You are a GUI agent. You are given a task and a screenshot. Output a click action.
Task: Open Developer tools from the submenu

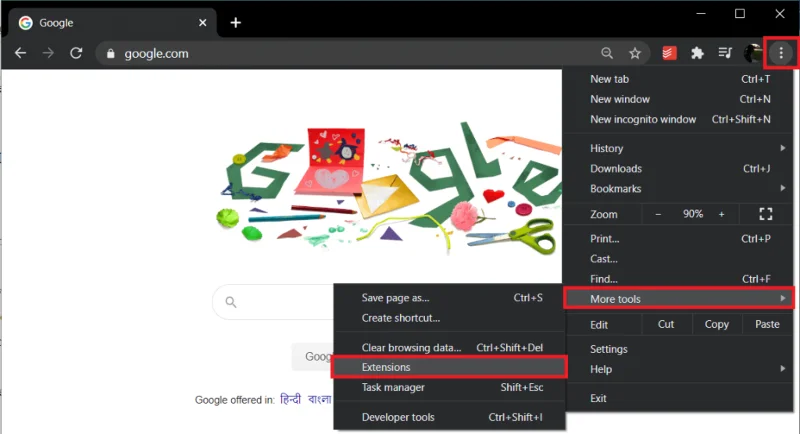[x=449, y=417]
